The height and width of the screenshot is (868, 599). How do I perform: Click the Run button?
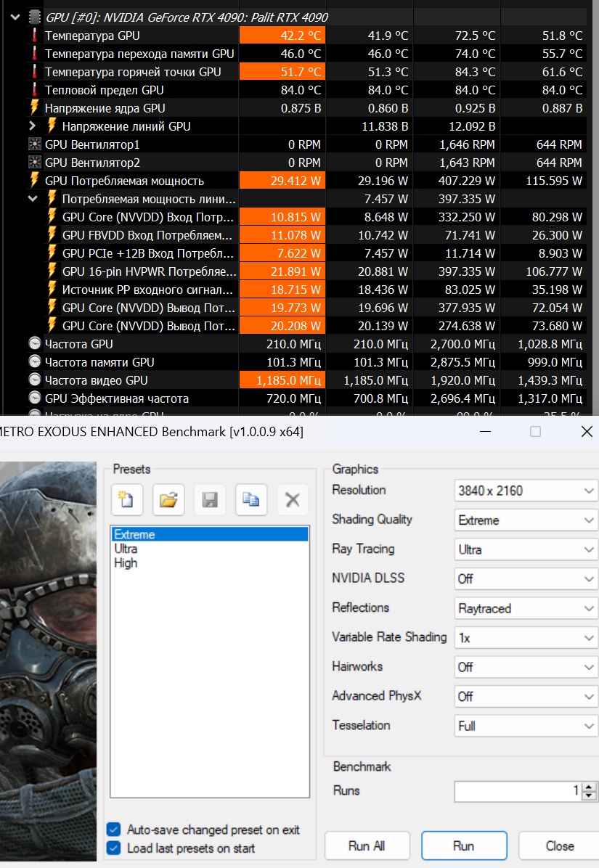(464, 846)
